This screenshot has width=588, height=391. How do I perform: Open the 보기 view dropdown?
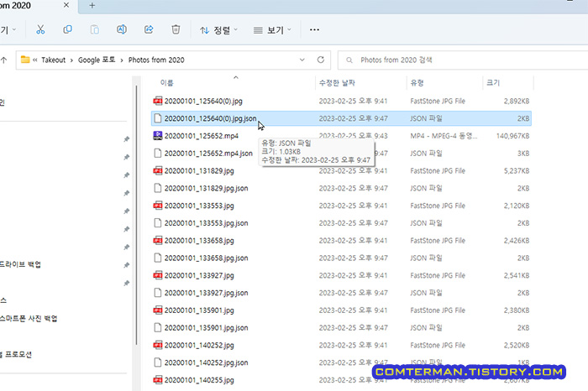tap(273, 30)
